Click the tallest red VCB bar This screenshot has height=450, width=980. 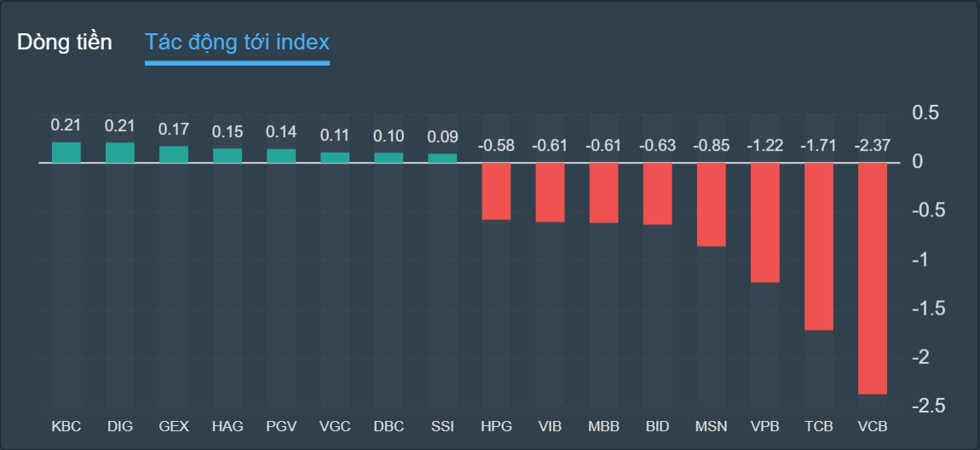pyautogui.click(x=872, y=279)
